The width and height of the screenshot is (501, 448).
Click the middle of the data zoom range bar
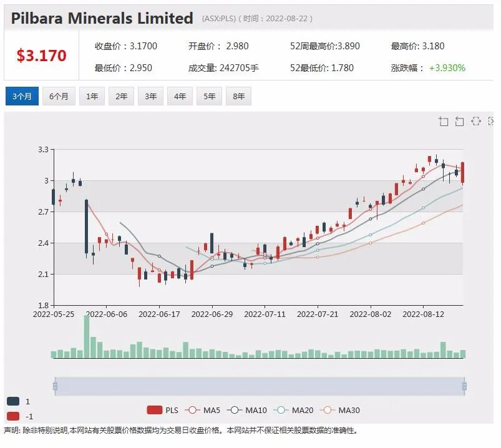[x=260, y=386]
